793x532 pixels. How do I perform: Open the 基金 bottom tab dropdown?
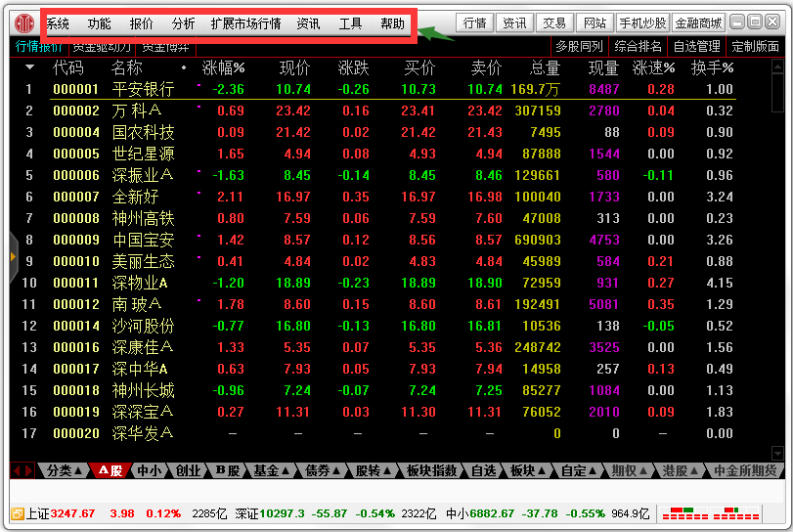[271, 470]
